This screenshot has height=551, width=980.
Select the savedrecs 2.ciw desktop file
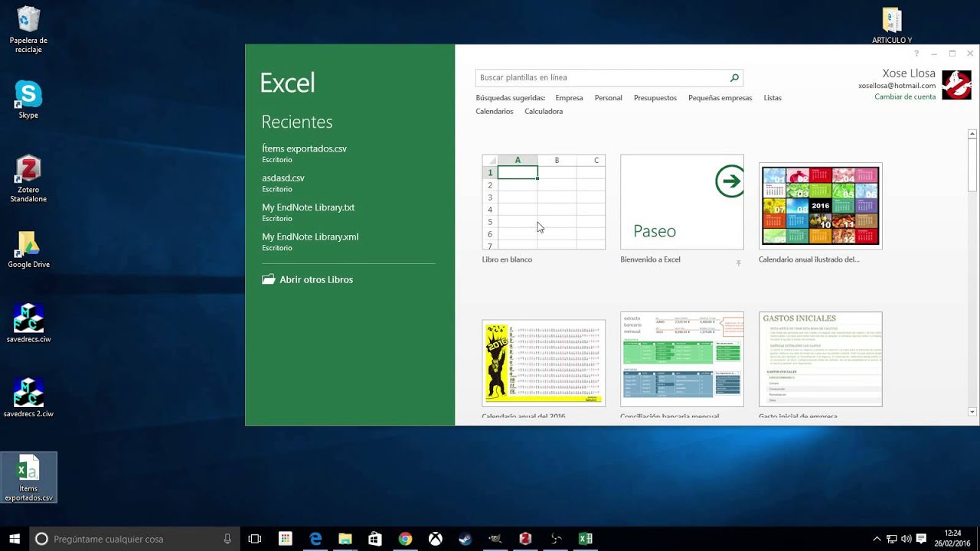click(28, 398)
